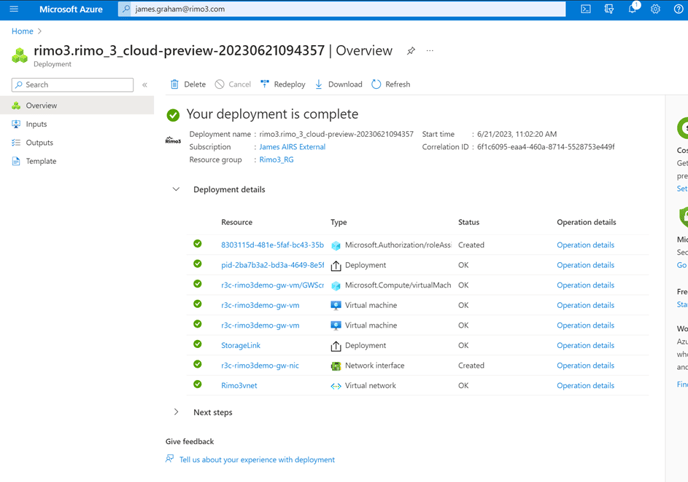Open the Azure portal hamburger menu
The height and width of the screenshot is (482, 688).
click(14, 9)
